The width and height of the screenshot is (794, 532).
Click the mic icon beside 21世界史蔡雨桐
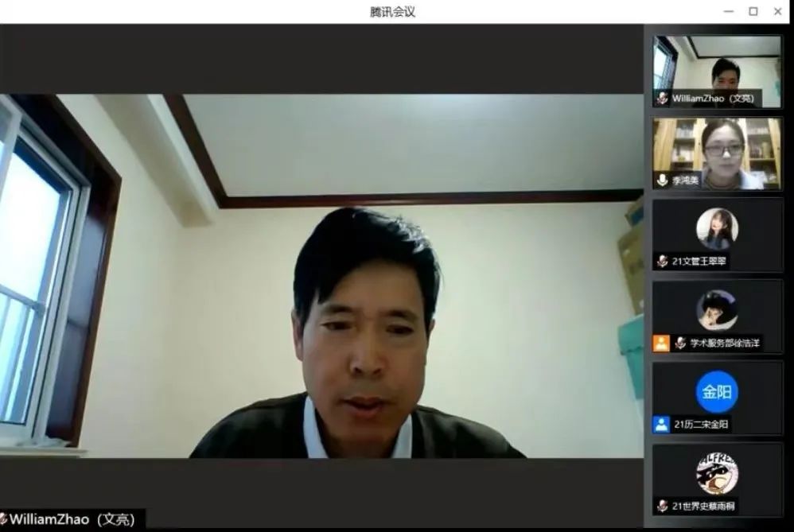point(662,506)
